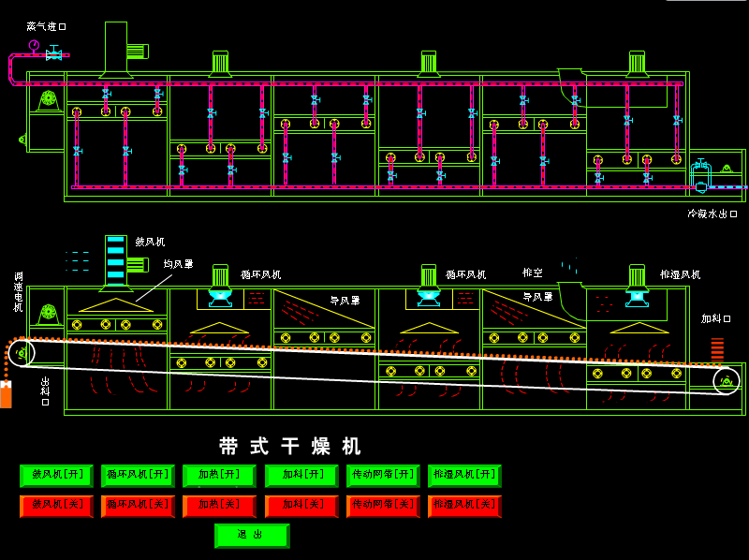Viewport: 749px width, 560px height.
Task: Start the mesh belt with 传动网带[开]
Action: [382, 475]
